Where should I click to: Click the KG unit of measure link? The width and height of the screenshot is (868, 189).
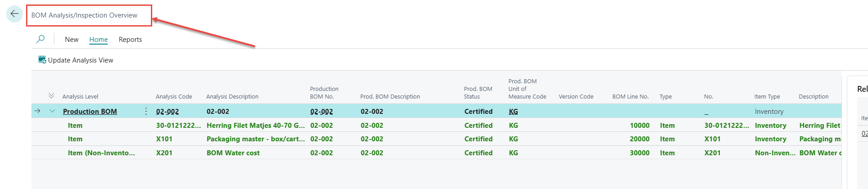tap(513, 112)
